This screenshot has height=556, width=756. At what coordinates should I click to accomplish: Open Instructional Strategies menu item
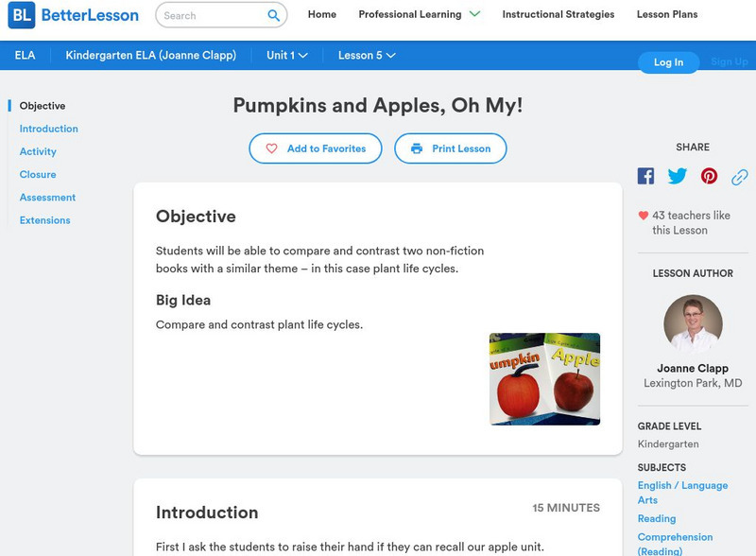pos(558,14)
